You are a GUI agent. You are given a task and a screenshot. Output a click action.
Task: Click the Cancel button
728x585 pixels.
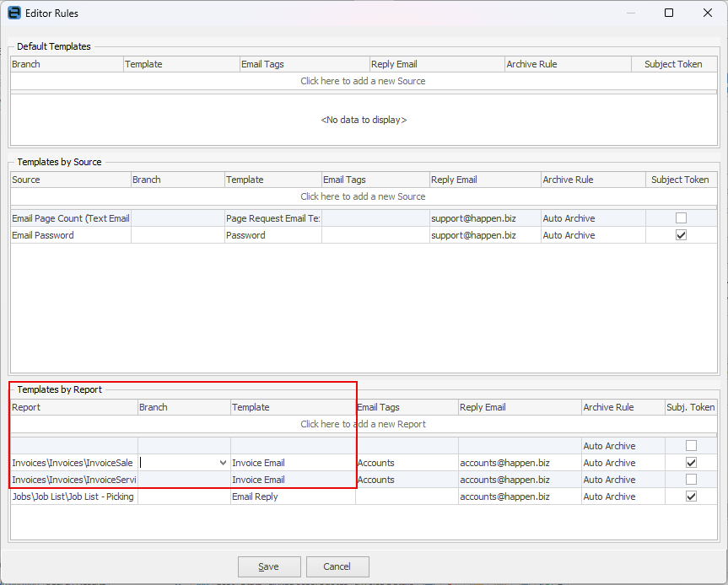(337, 566)
